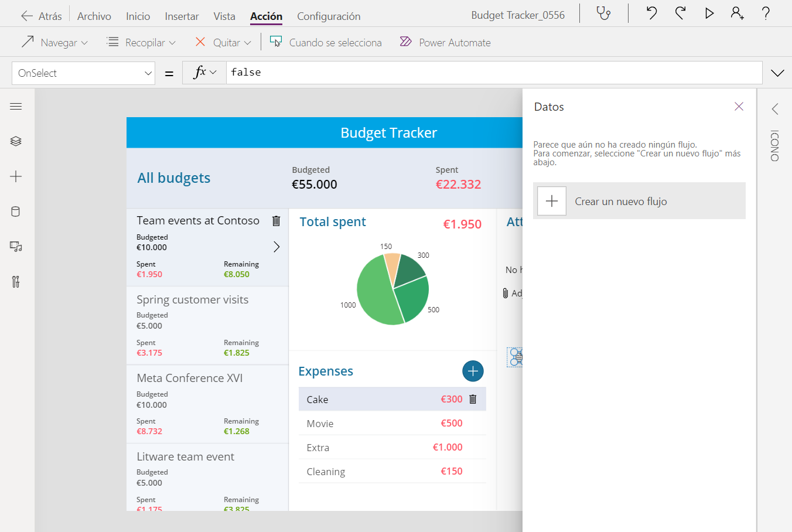Viewport: 792px width, 532px height.
Task: Redo the last change
Action: 680,13
